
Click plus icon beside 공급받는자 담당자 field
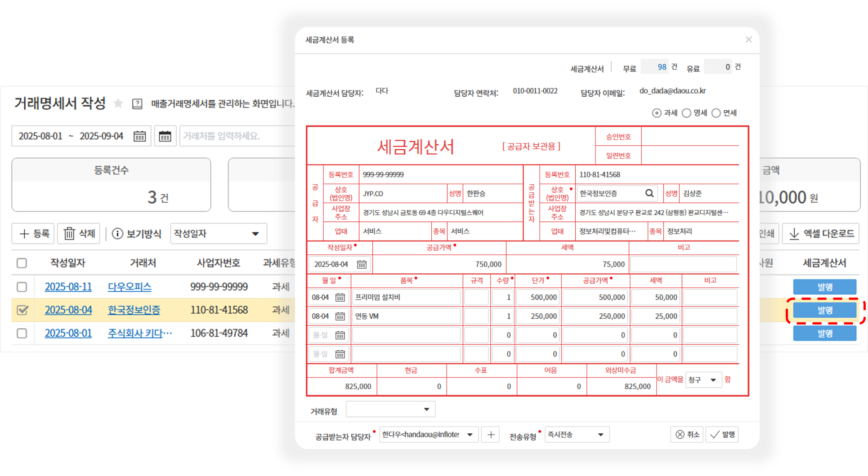(x=490, y=434)
